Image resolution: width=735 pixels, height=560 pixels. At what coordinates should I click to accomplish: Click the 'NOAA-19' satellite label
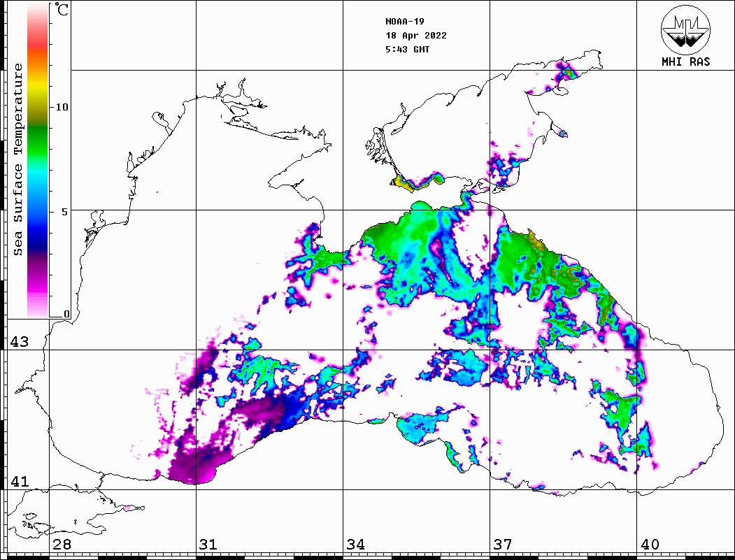point(405,22)
